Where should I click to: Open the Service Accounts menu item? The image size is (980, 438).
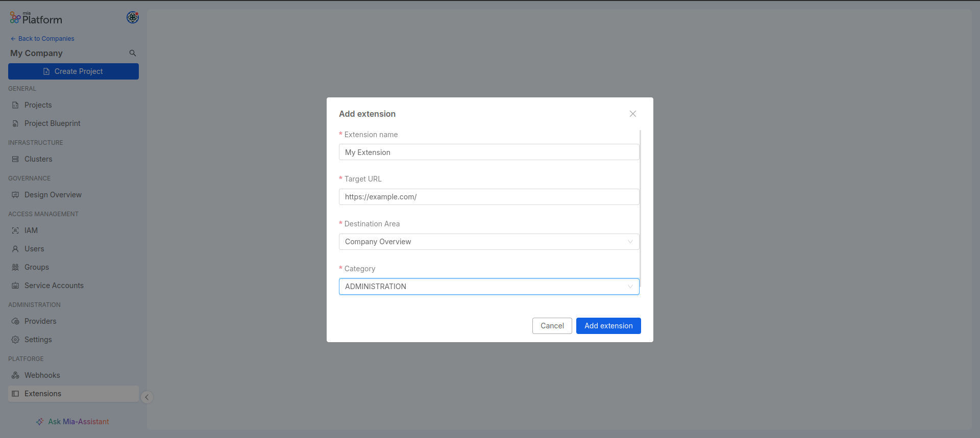pos(73,286)
